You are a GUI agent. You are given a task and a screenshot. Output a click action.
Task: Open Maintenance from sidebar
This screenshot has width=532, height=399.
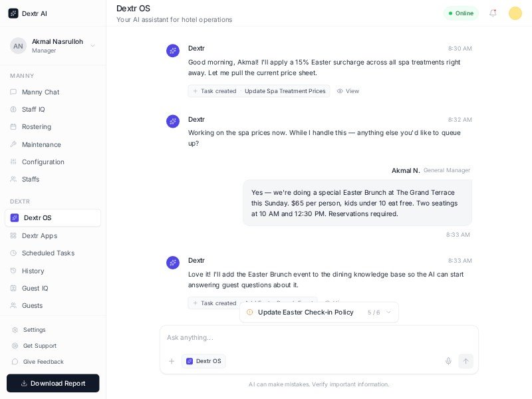pos(41,144)
